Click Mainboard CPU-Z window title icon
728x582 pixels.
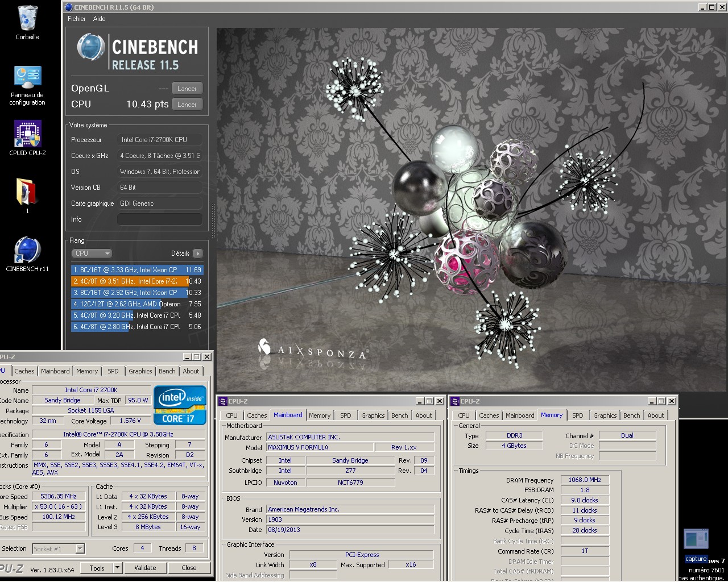click(223, 401)
